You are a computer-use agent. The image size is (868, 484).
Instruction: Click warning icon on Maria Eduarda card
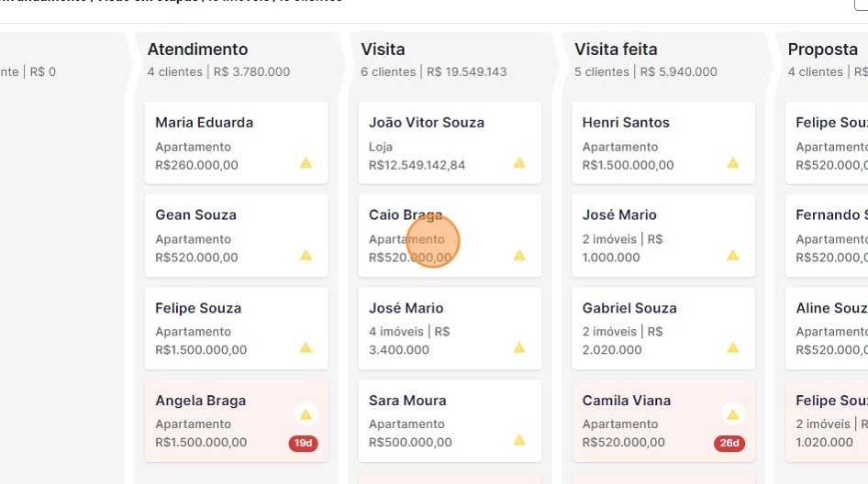tap(306, 163)
